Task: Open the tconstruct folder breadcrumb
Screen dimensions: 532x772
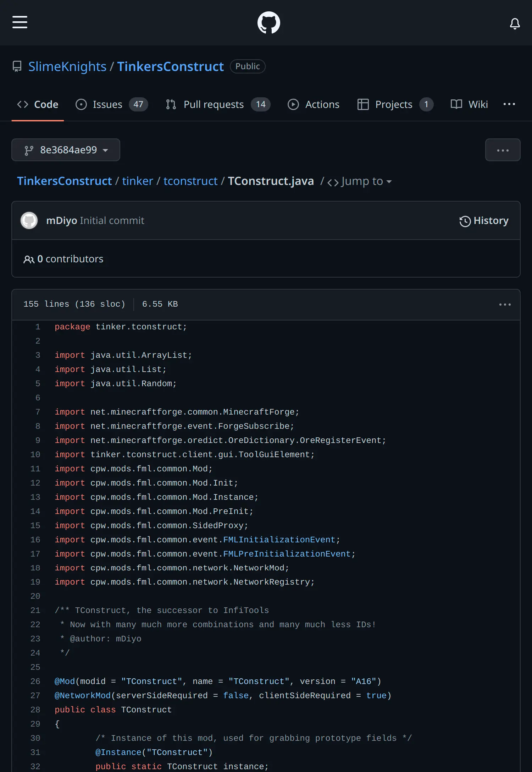Action: pyautogui.click(x=190, y=181)
